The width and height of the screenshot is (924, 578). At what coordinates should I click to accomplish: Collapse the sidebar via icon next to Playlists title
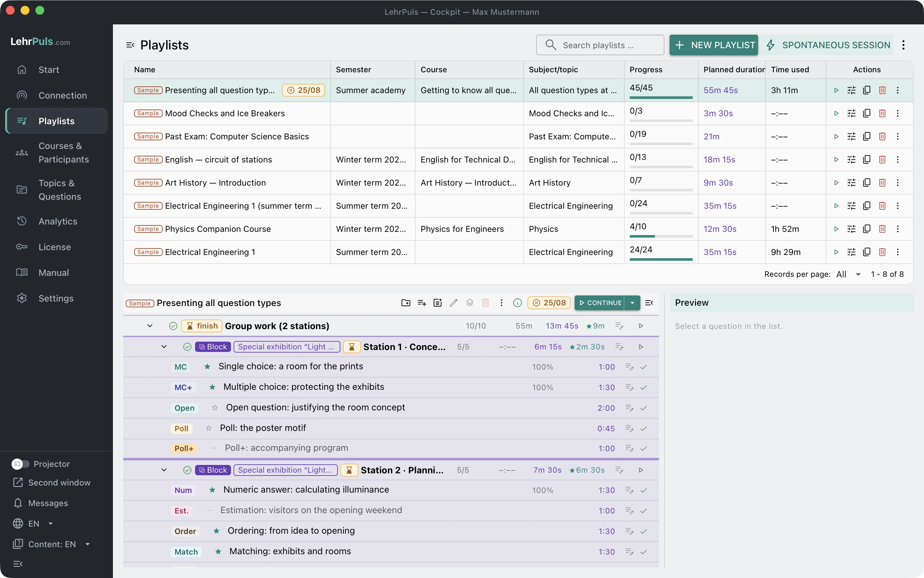pos(130,45)
